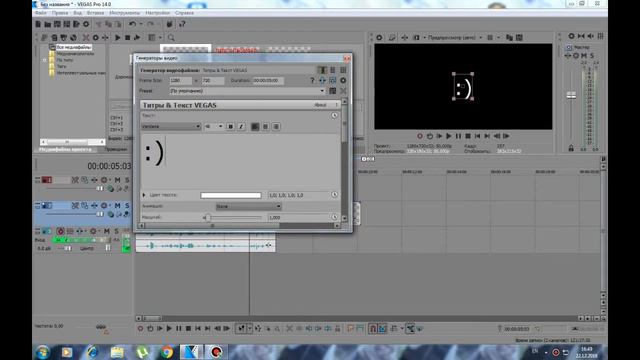Click the generator help question mark icon
The height and width of the screenshot is (360, 640).
click(x=312, y=80)
